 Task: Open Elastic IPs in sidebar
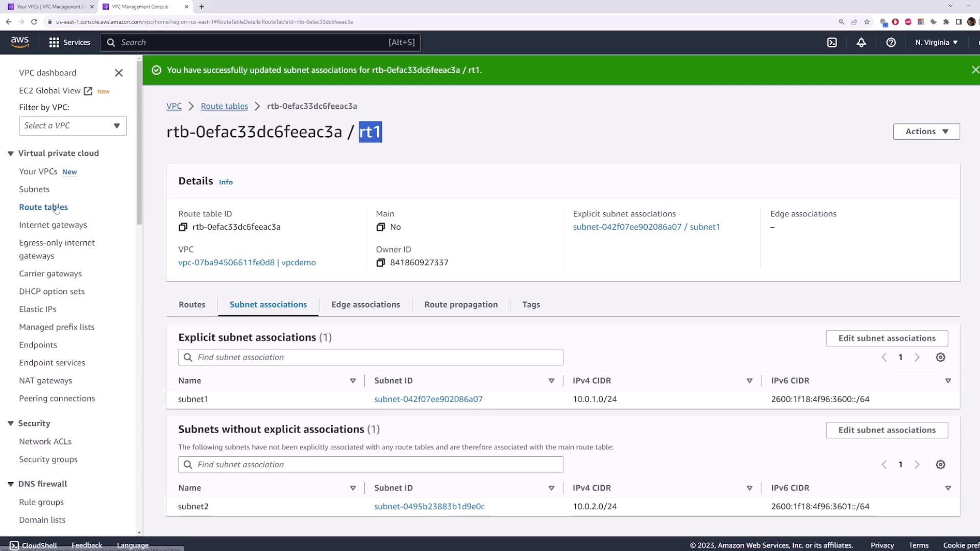point(38,309)
